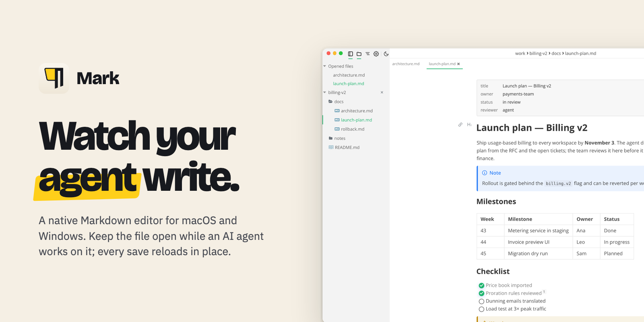Switch to dark mode with moon icon
The width and height of the screenshot is (644, 322).
[x=386, y=54]
